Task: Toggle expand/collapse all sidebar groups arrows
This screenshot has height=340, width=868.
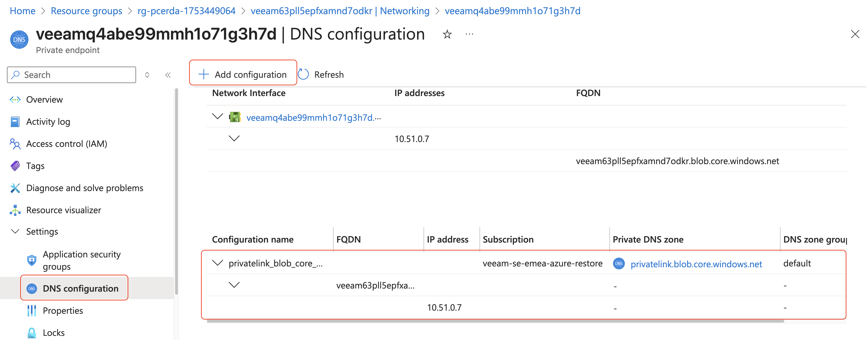Action: pos(147,75)
